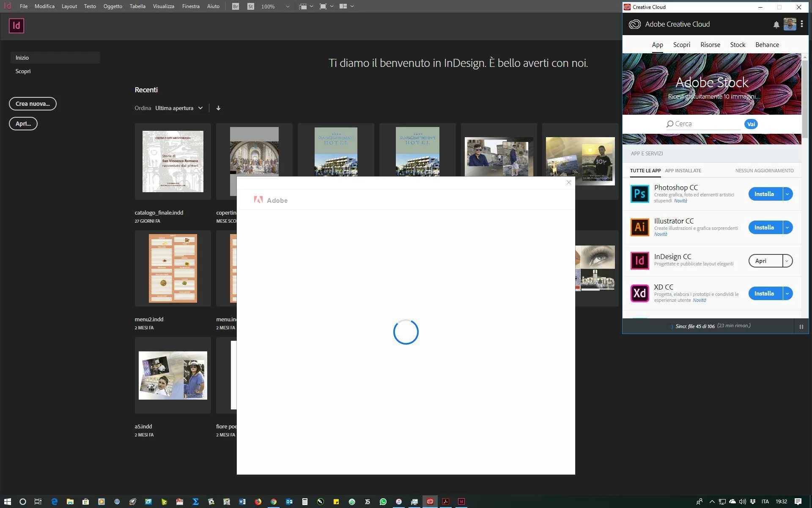Expand the Photoshop Installa dropdown arrow

point(787,194)
